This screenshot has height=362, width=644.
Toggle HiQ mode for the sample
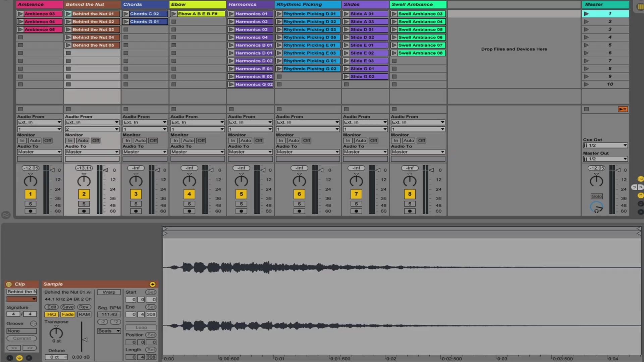(x=51, y=314)
